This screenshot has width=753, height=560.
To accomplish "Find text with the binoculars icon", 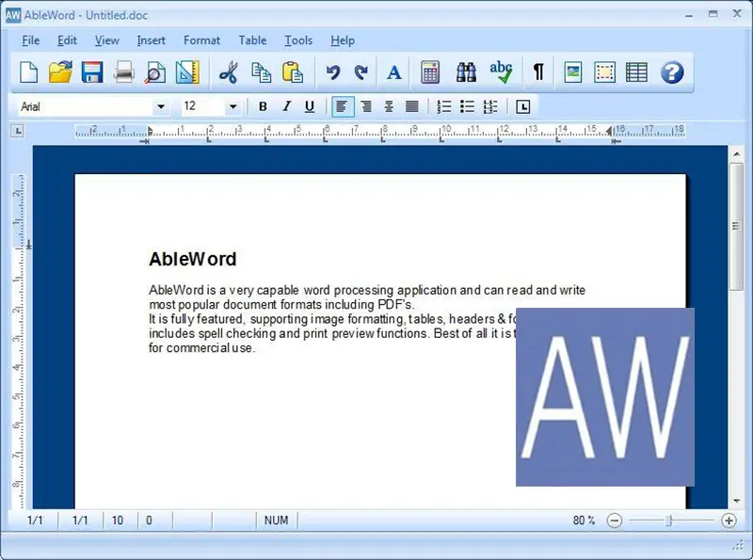I will [x=466, y=72].
